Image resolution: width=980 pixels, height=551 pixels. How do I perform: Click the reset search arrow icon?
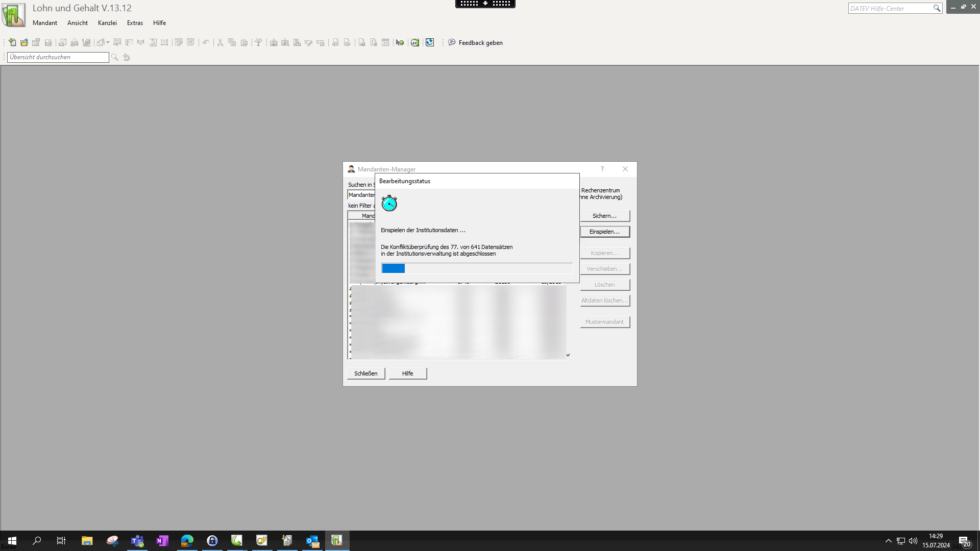tap(127, 57)
